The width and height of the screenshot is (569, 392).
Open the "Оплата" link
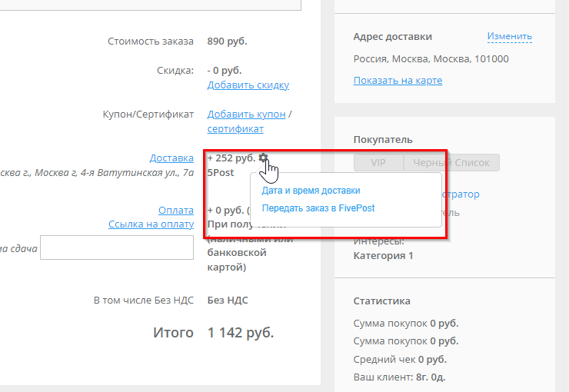pos(175,210)
